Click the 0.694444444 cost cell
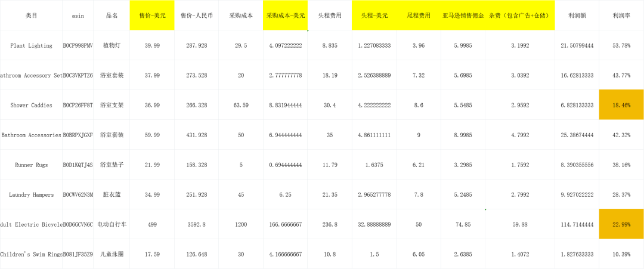Image resolution: width=644 pixels, height=269 pixels. (285, 165)
